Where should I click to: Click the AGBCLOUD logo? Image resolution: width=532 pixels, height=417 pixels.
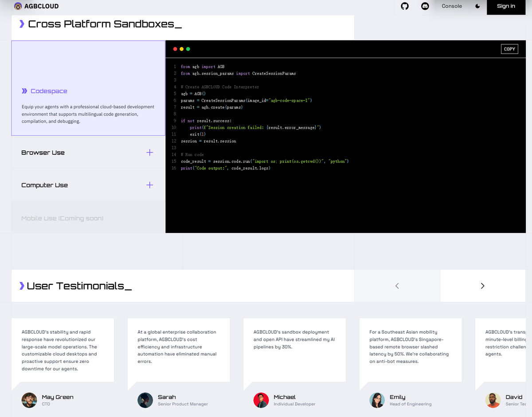36,6
